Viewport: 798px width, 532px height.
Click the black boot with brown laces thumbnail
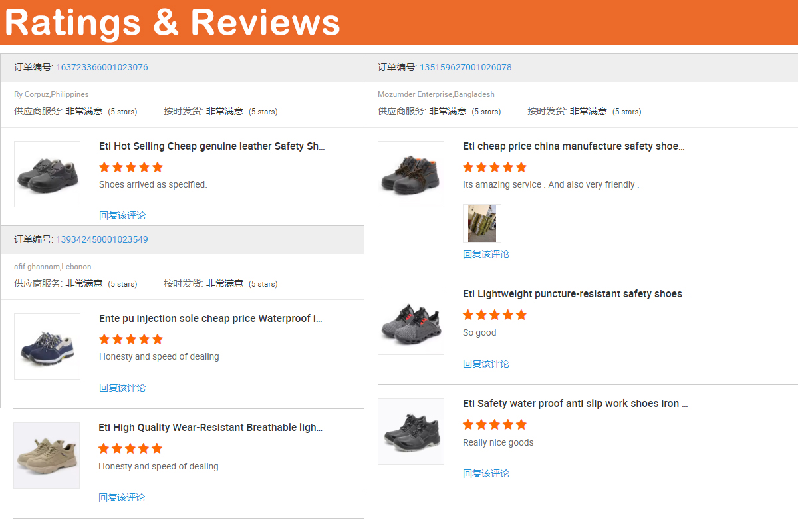[411, 174]
